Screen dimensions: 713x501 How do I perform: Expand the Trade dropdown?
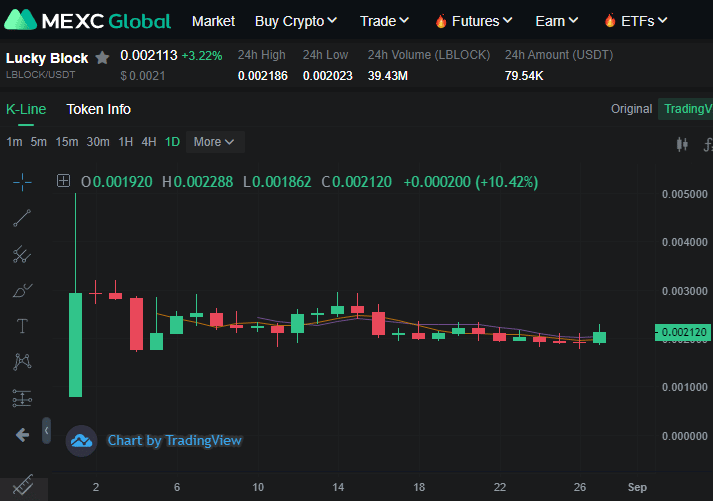click(384, 21)
